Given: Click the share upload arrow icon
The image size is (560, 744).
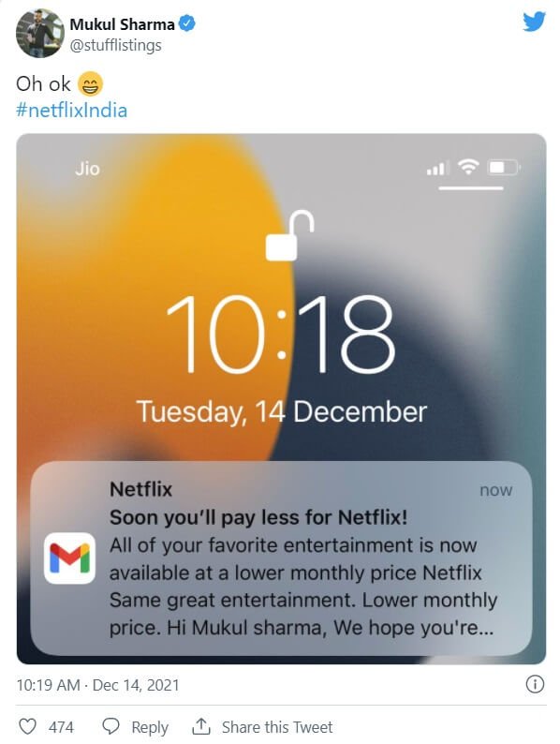Looking at the screenshot, I should click(x=201, y=726).
